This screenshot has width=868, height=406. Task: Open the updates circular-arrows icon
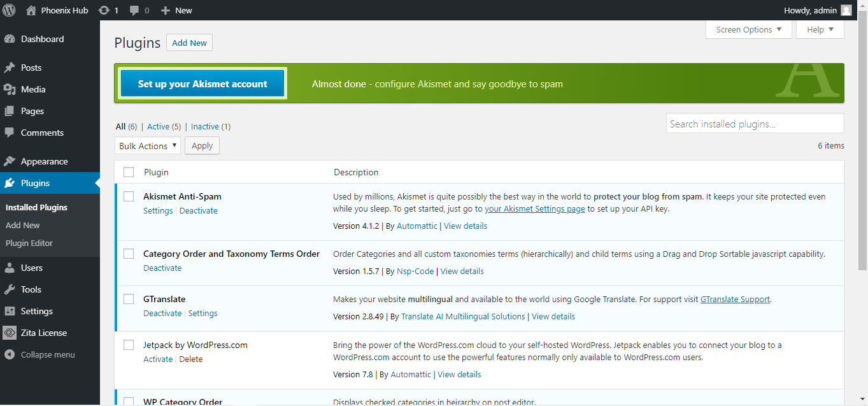coord(104,10)
